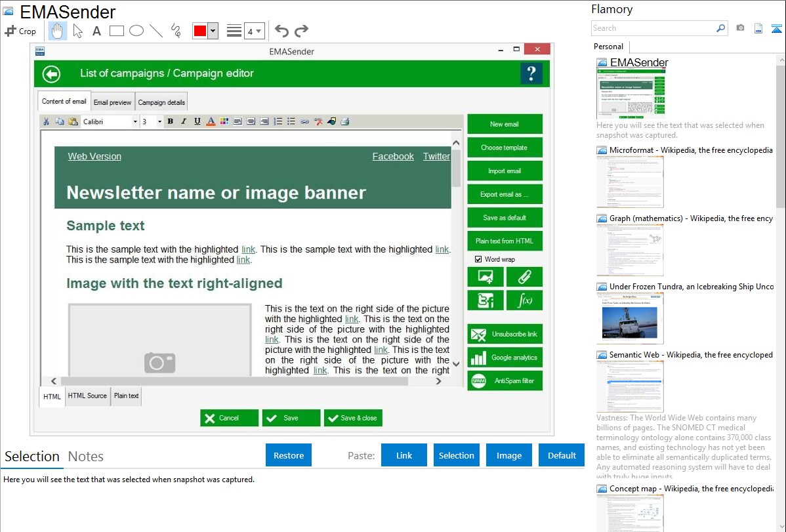Open help with the question mark

(531, 73)
